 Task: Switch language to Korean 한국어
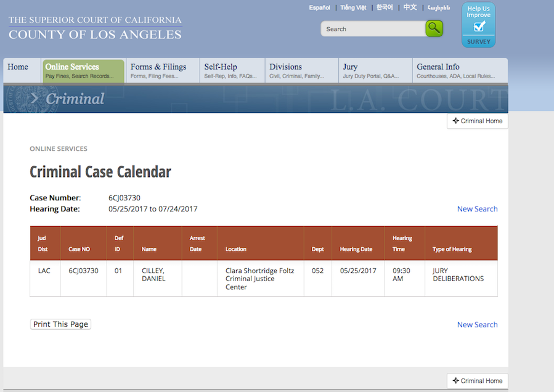click(x=385, y=7)
